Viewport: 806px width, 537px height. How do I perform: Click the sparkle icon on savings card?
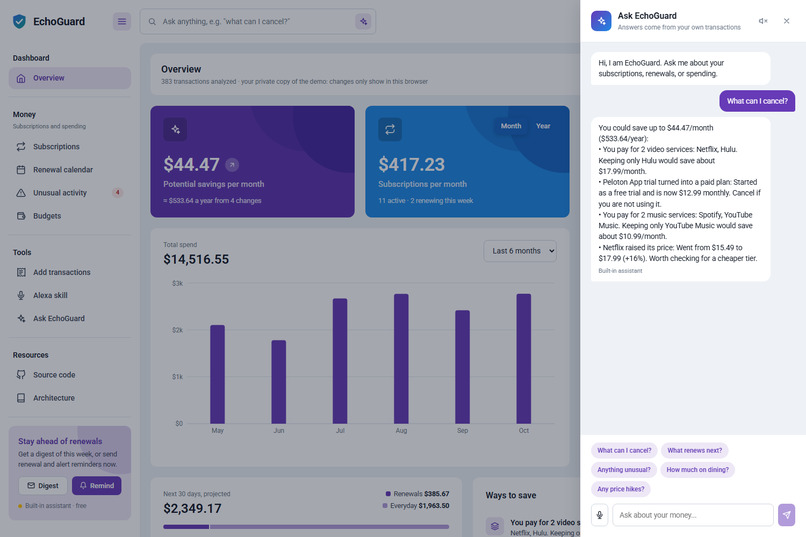pyautogui.click(x=175, y=129)
